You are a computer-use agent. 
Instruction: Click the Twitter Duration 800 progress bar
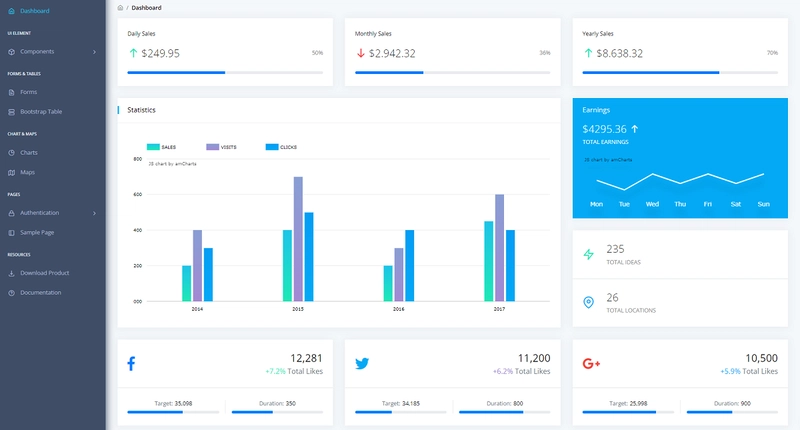[505, 412]
